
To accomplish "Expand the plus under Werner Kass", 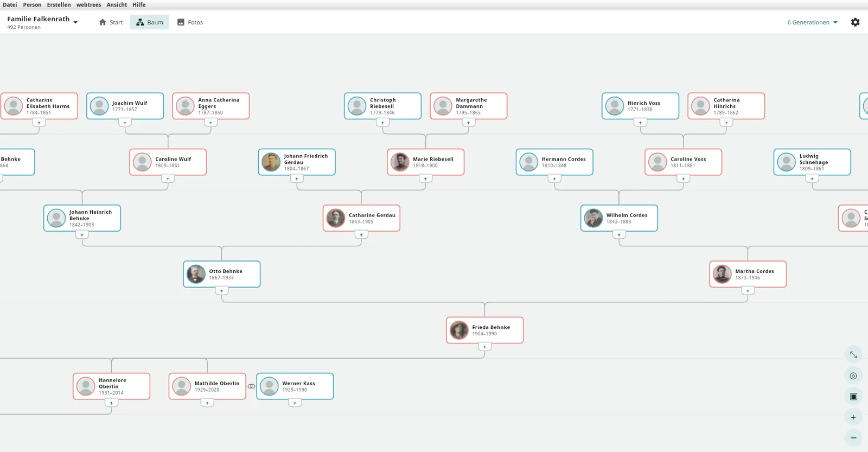I will click(295, 403).
